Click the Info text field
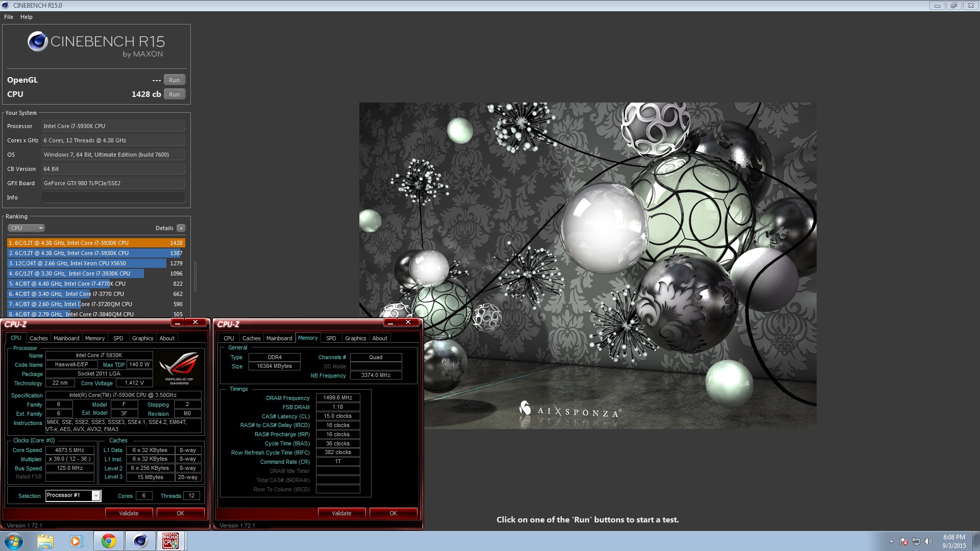Image resolution: width=980 pixels, height=551 pixels. 113,197
